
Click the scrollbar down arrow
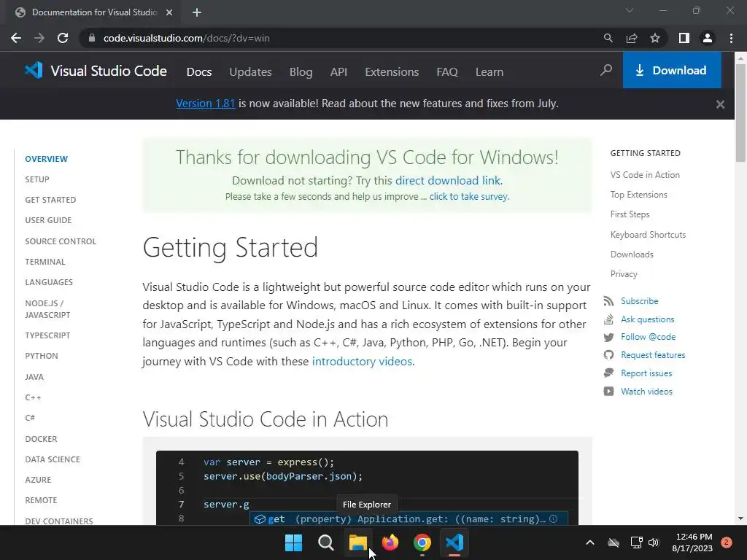(x=740, y=518)
